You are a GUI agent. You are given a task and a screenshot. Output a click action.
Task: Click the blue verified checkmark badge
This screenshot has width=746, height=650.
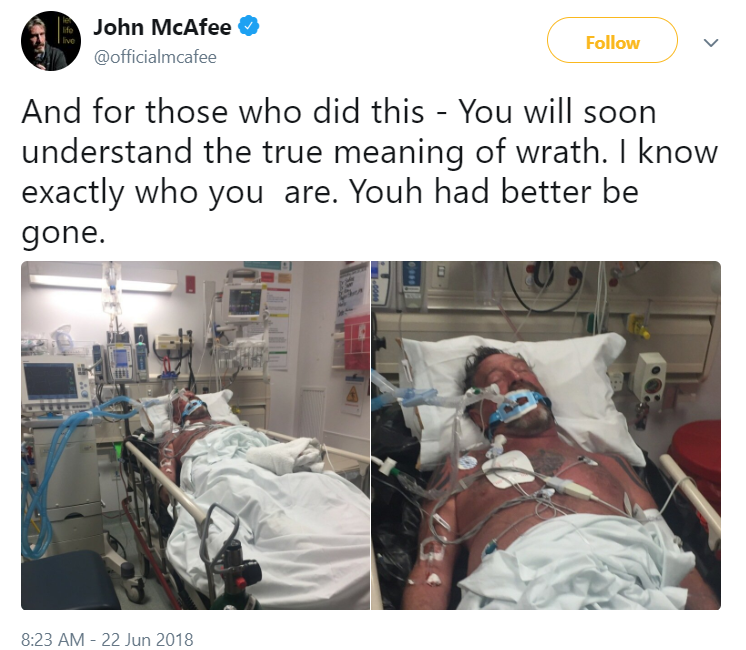[x=248, y=26]
